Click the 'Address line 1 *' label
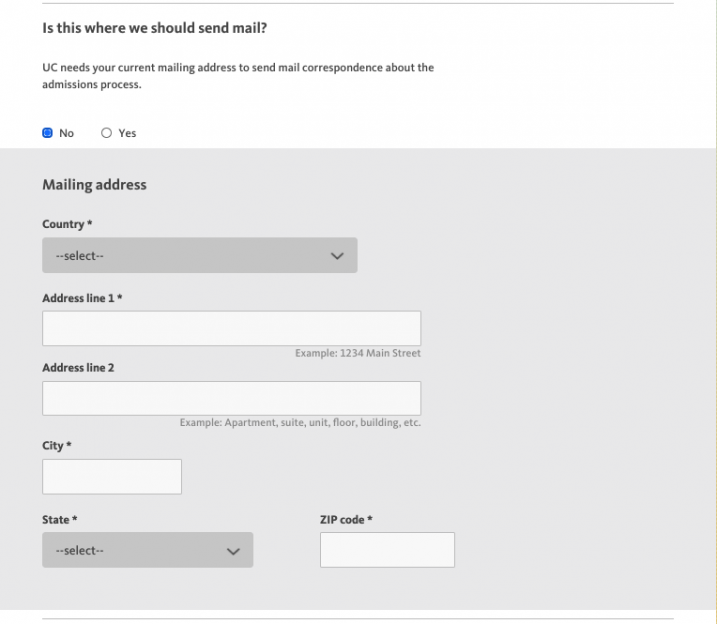717x624 pixels. 82,298
